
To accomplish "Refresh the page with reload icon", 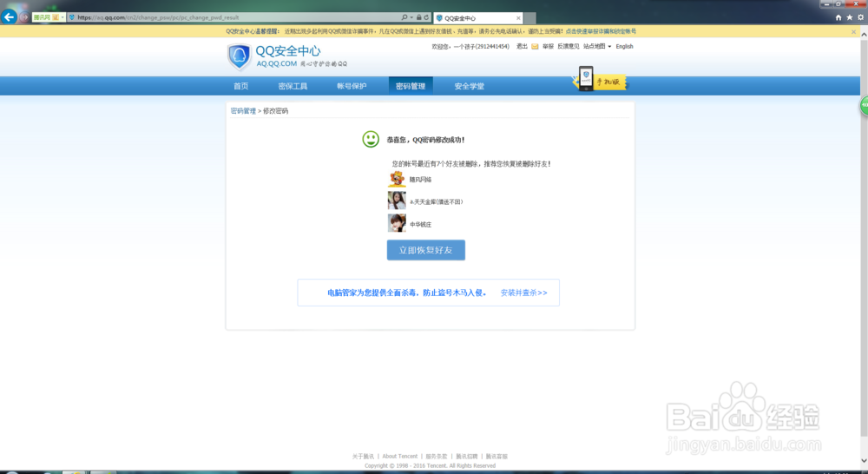I will click(426, 17).
